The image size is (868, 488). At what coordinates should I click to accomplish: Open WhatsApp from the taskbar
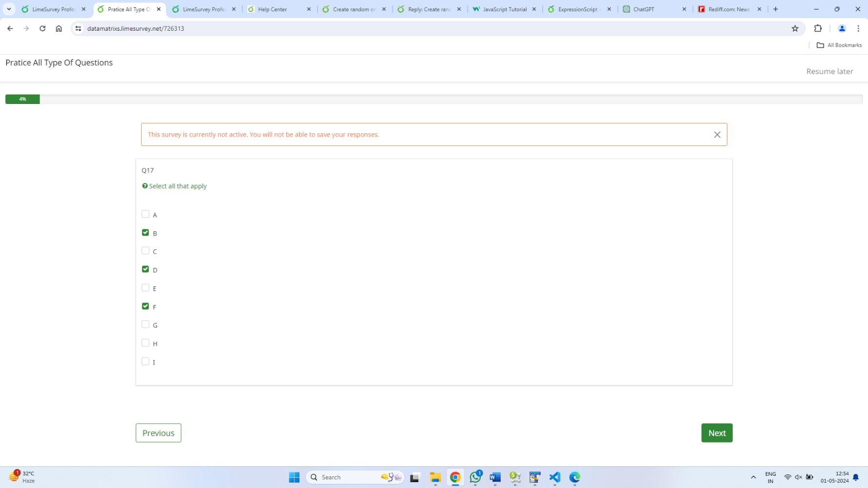coord(475,477)
